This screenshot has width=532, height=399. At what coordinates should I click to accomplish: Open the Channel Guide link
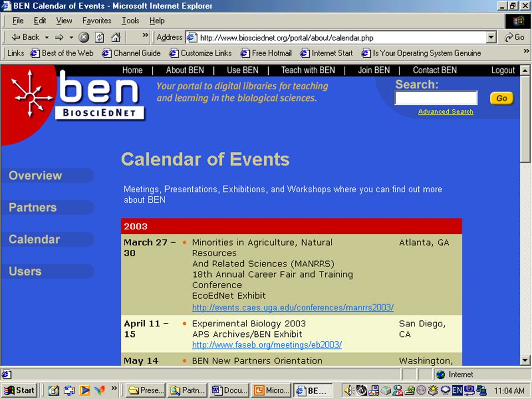pyautogui.click(x=131, y=53)
